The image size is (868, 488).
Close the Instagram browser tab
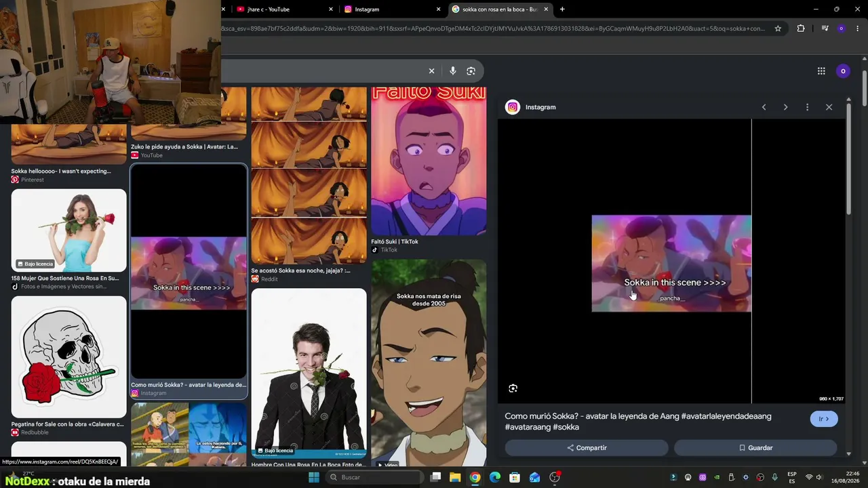[x=439, y=9]
